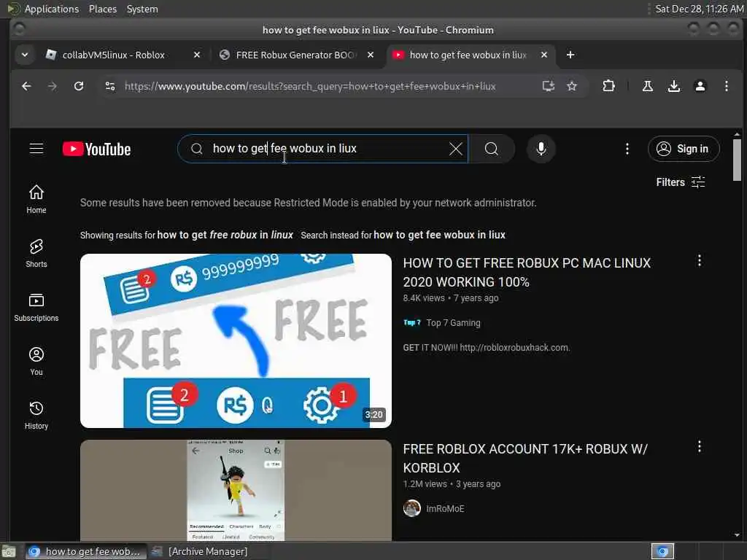Go forward in the browser
Screen dimensions: 747x560
(x=53, y=86)
